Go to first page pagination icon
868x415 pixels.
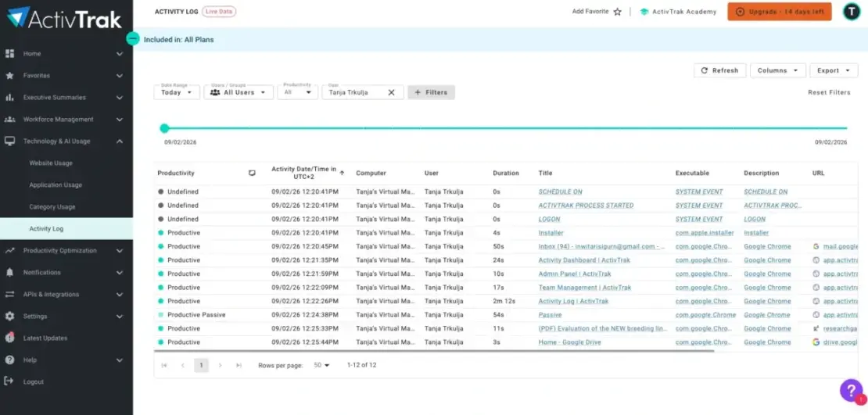[164, 365]
